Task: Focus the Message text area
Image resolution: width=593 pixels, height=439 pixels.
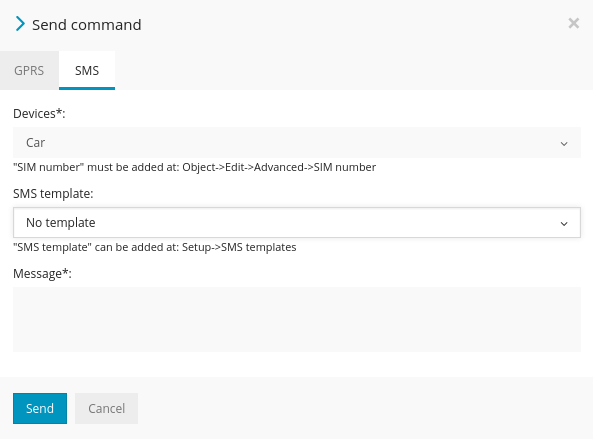Action: click(297, 320)
